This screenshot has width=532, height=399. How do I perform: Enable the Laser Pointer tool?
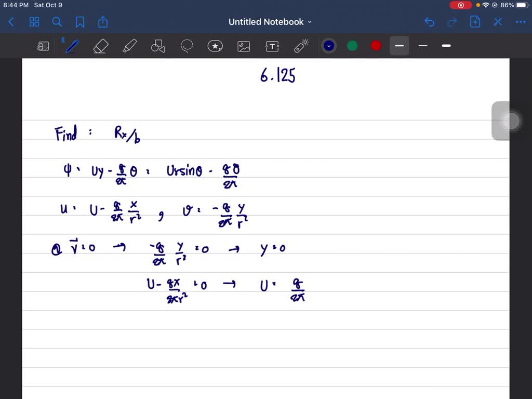[x=301, y=46]
